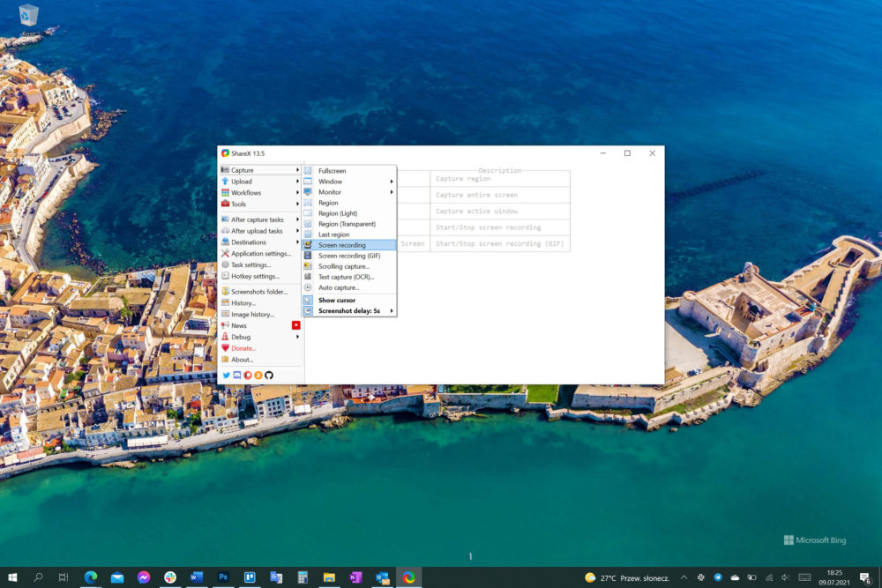Open Slack from taskbar
This screenshot has height=588, width=882.
(170, 577)
